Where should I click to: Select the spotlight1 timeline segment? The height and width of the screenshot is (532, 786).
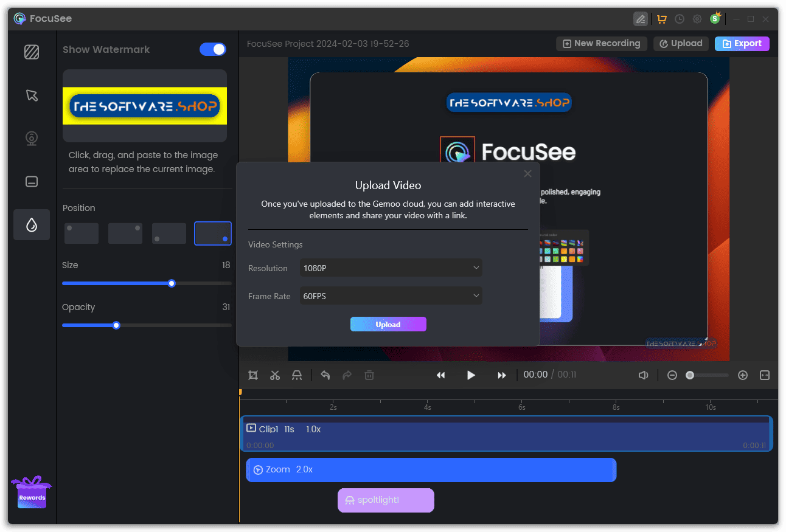click(386, 500)
